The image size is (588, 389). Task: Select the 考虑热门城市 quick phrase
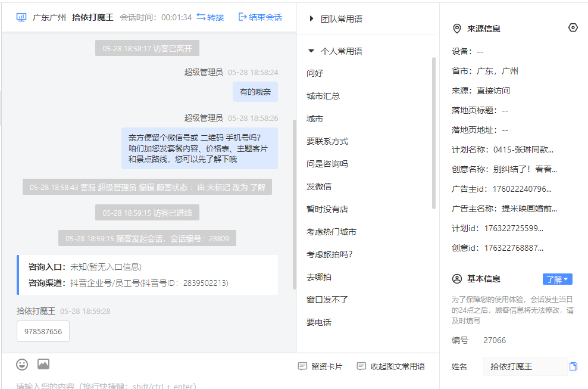click(331, 232)
